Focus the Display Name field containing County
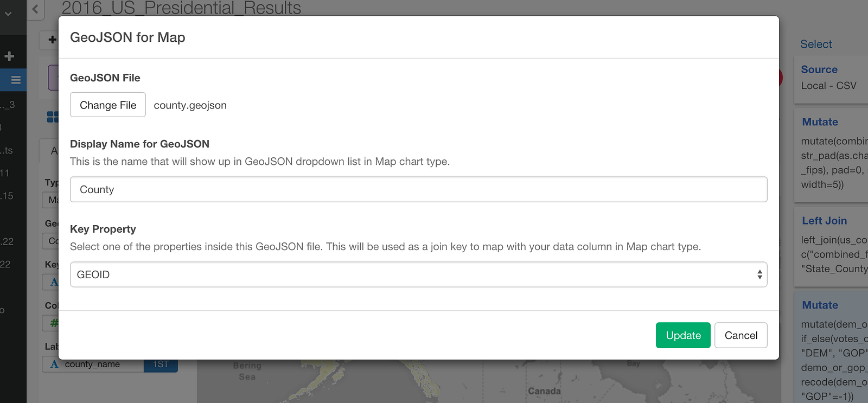 [x=418, y=189]
